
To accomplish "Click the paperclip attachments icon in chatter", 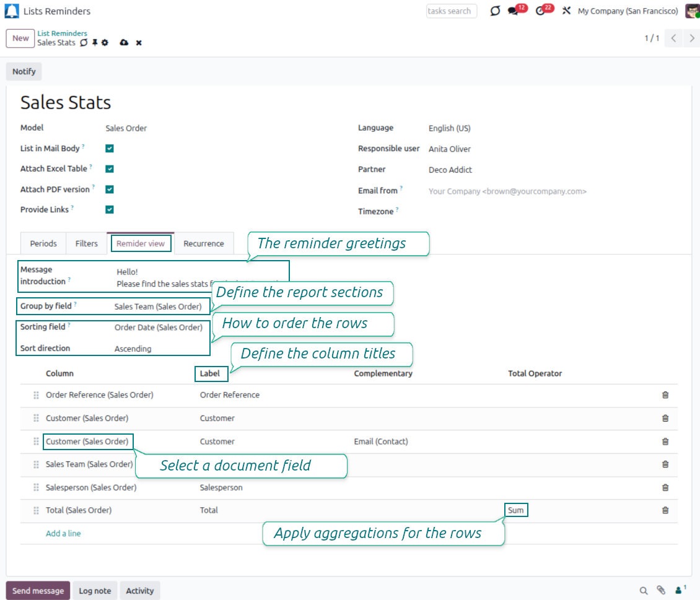I will (x=661, y=591).
